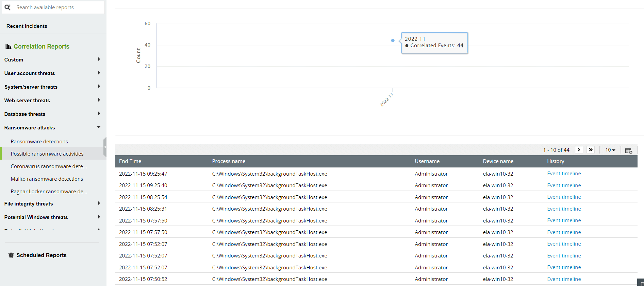Open Event timeline for 07:50:52 row
The height and width of the screenshot is (286, 644).
(x=564, y=279)
